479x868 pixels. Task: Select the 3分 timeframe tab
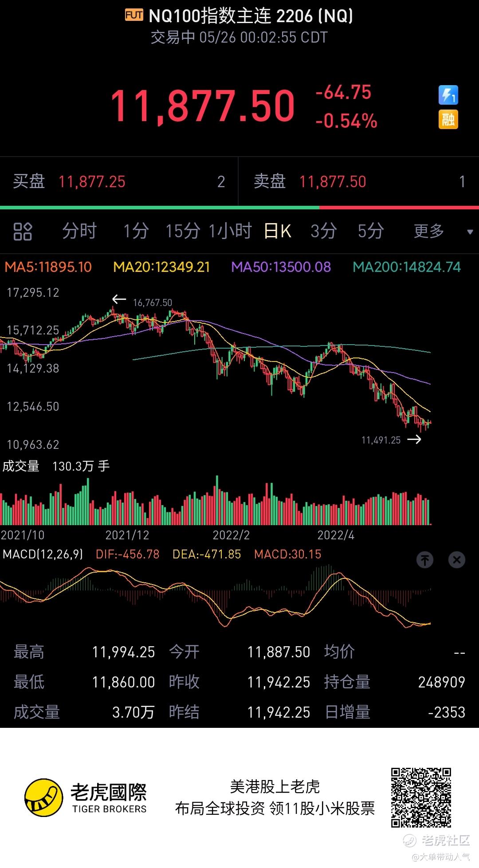pyautogui.click(x=324, y=231)
